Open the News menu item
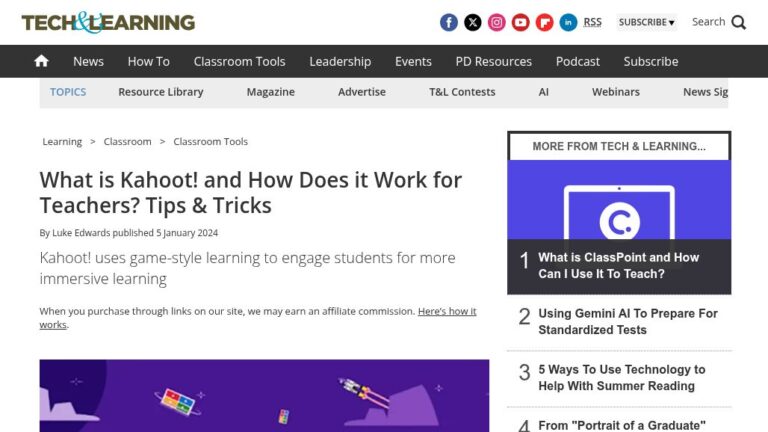The width and height of the screenshot is (768, 432). click(88, 61)
